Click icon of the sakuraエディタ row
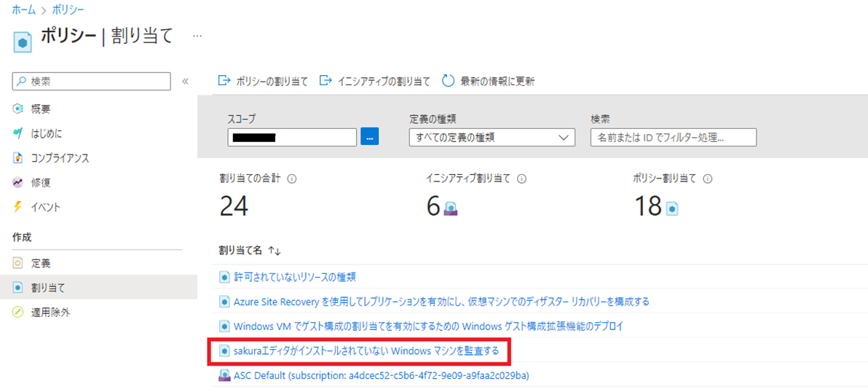Viewport: 868px width, 392px height. point(224,350)
